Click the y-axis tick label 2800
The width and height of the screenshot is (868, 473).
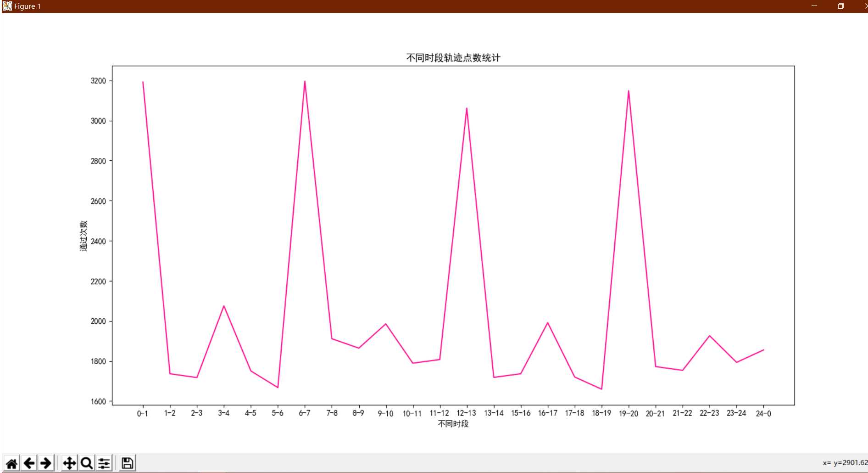pyautogui.click(x=98, y=161)
